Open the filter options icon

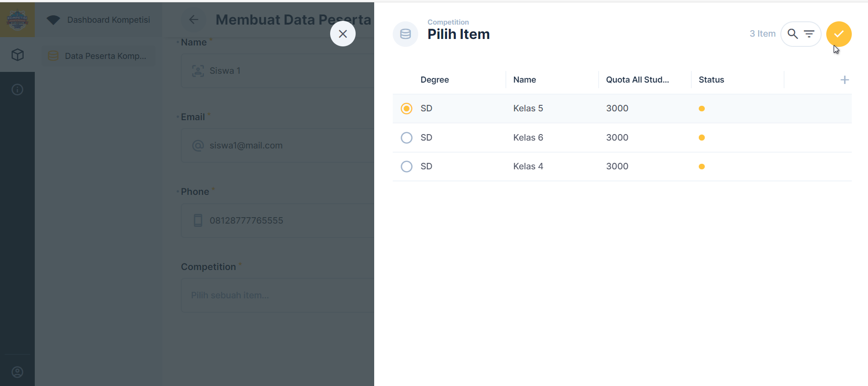coord(809,34)
